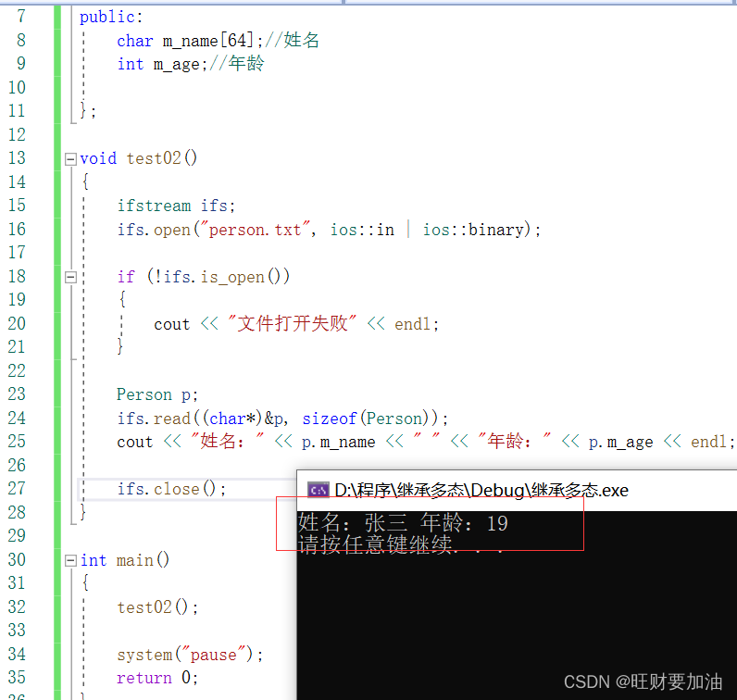Click on int m_age declaration
This screenshot has height=700, width=737.
point(162,64)
